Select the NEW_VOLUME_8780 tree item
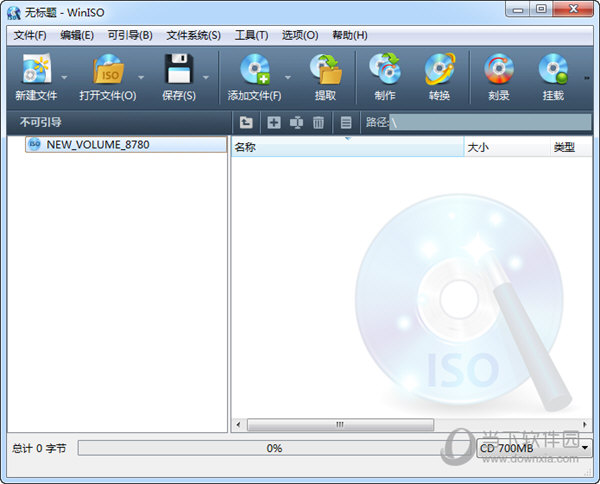The height and width of the screenshot is (484, 600). [126, 145]
